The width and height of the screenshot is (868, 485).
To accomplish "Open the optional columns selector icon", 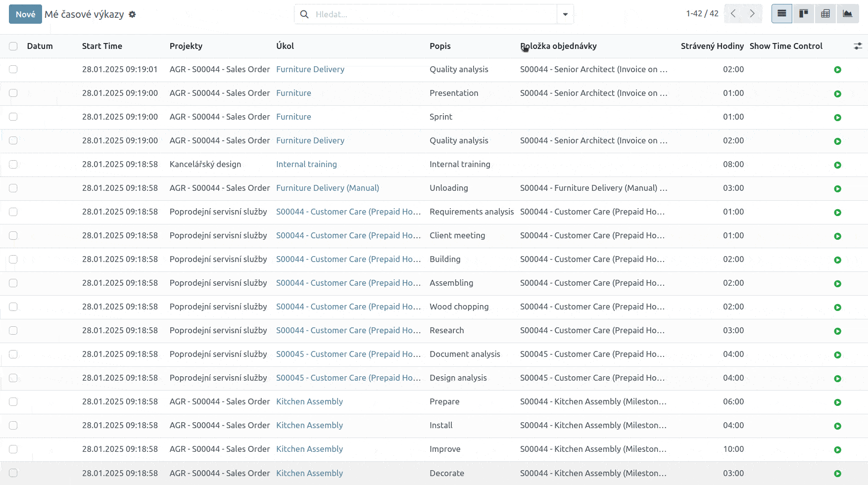I will click(x=858, y=46).
